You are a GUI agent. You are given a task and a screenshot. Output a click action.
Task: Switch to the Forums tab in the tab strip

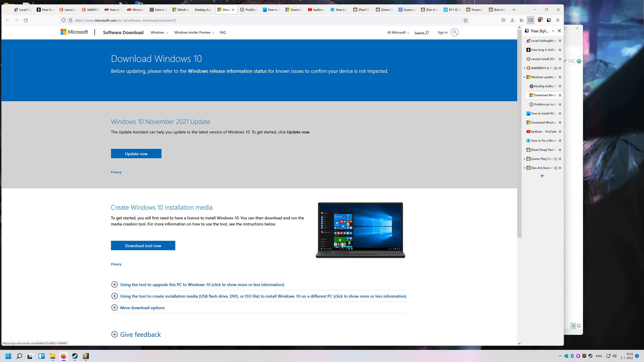coord(474,10)
